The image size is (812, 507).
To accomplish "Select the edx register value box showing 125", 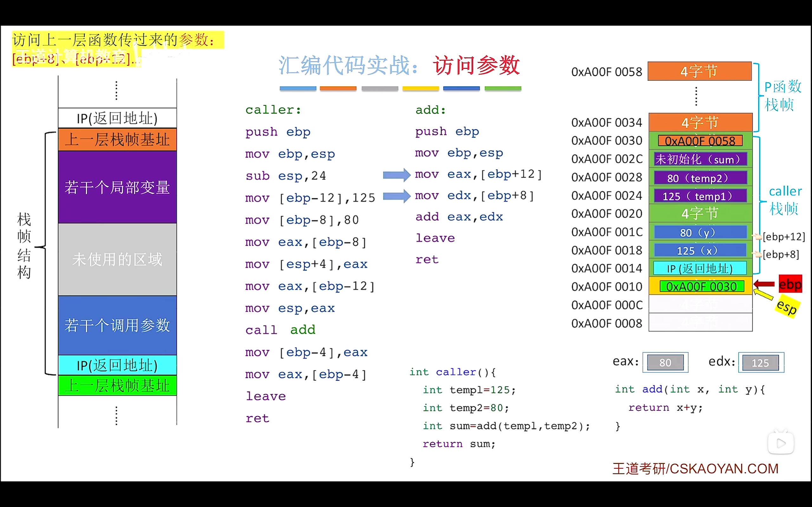I will point(760,363).
